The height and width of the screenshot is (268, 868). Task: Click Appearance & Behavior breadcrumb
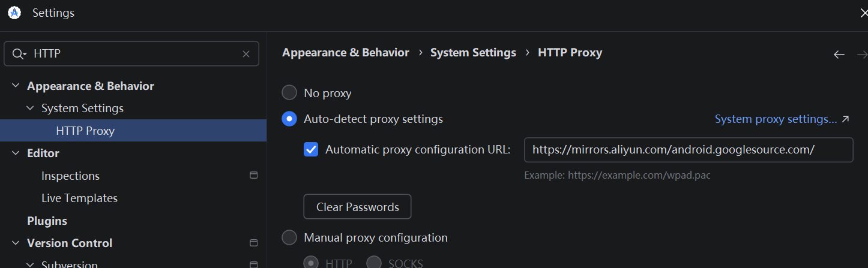pyautogui.click(x=346, y=53)
